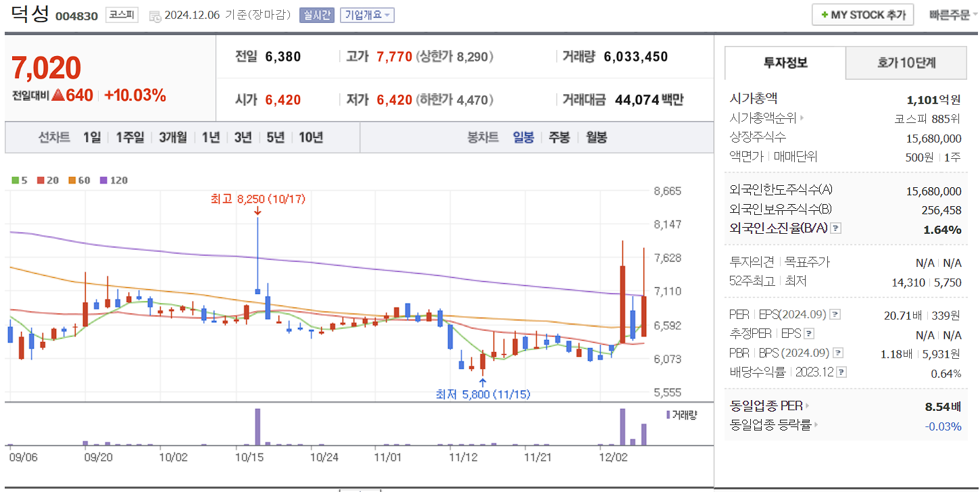This screenshot has width=980, height=492.
Task: Select the 1년 line chart
Action: [211, 137]
